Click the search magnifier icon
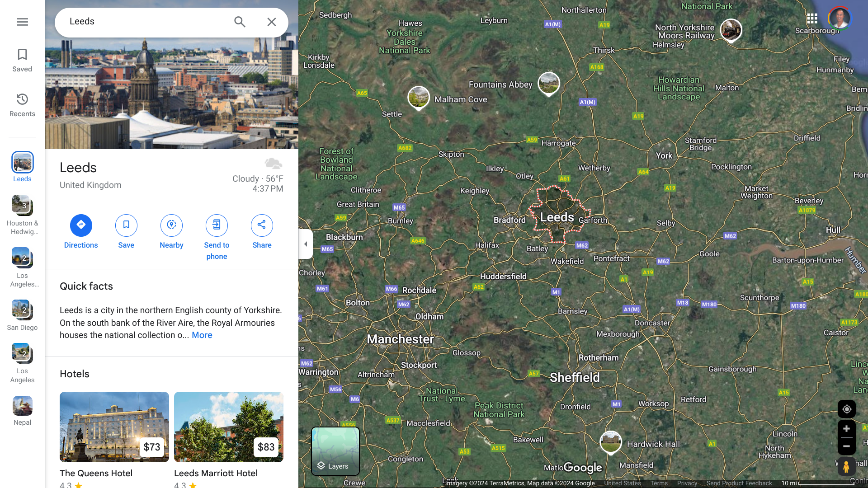Screen dimensions: 868x488 coord(240,22)
